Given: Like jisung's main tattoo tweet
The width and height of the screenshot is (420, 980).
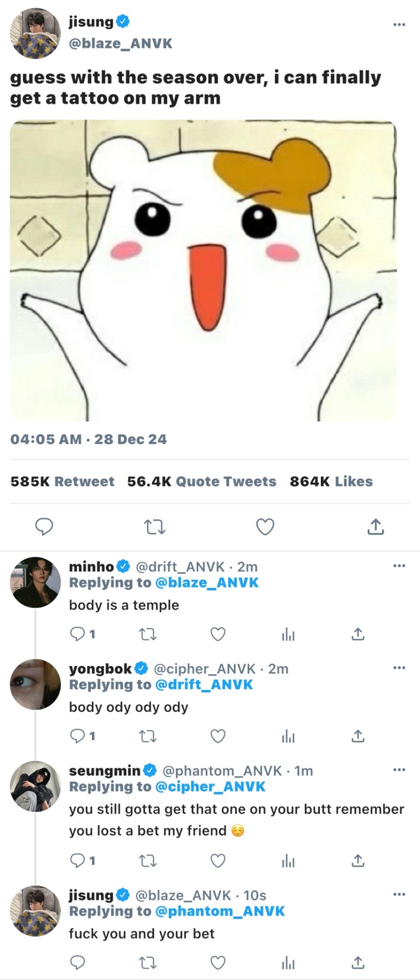Looking at the screenshot, I should (x=265, y=526).
